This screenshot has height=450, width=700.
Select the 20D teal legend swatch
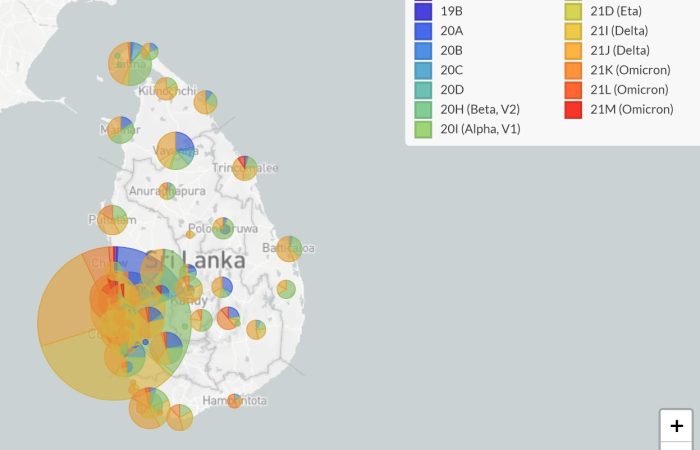423,90
